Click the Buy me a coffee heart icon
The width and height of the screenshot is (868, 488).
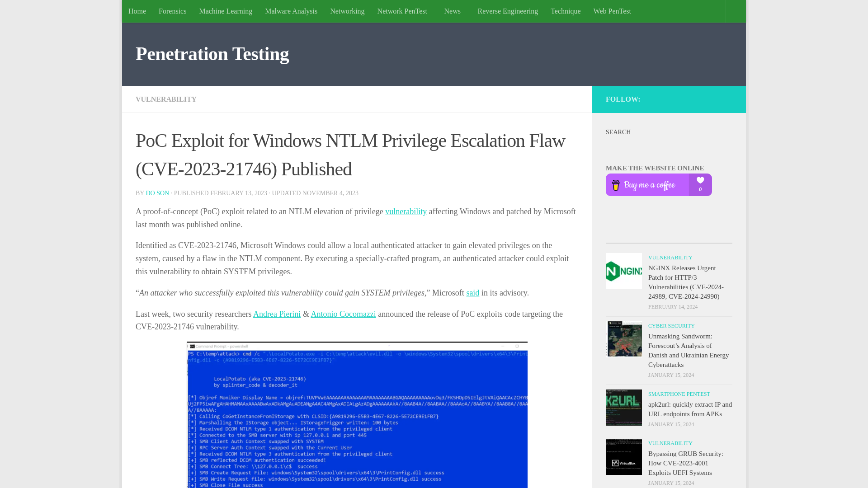pyautogui.click(x=700, y=180)
